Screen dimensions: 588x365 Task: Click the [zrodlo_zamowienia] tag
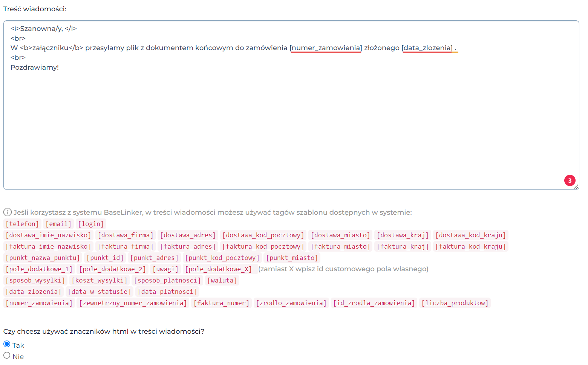click(291, 303)
